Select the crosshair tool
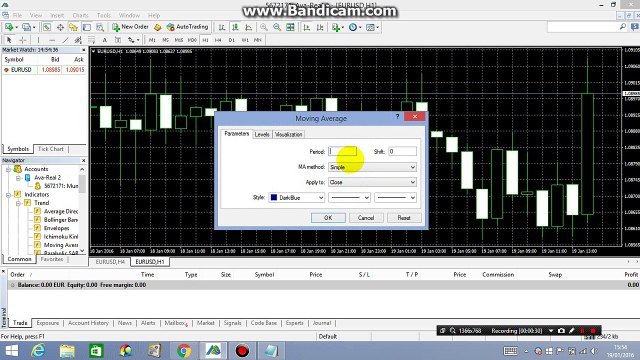Viewport: 640px width, 360px height. (22, 40)
